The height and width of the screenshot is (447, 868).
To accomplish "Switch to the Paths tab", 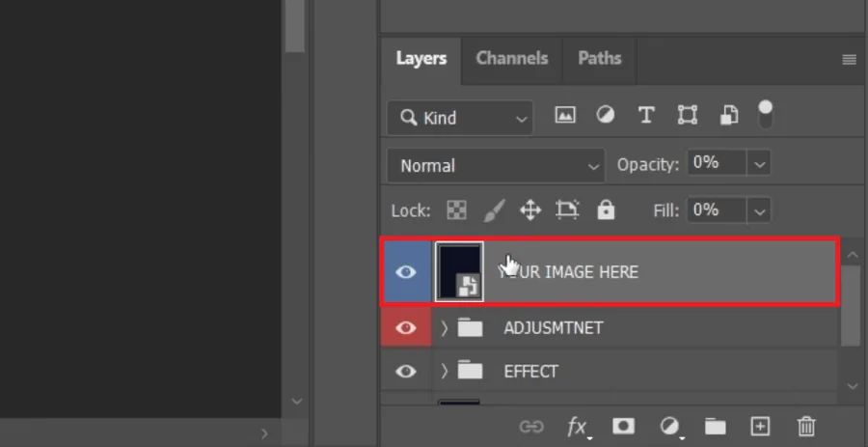I will click(600, 59).
